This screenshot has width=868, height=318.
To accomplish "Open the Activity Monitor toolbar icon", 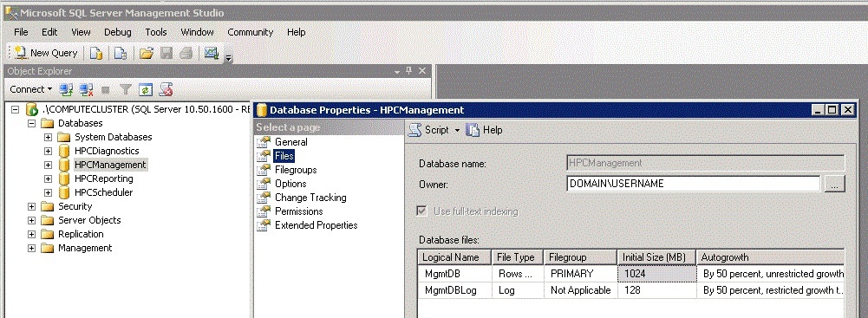I will (212, 53).
